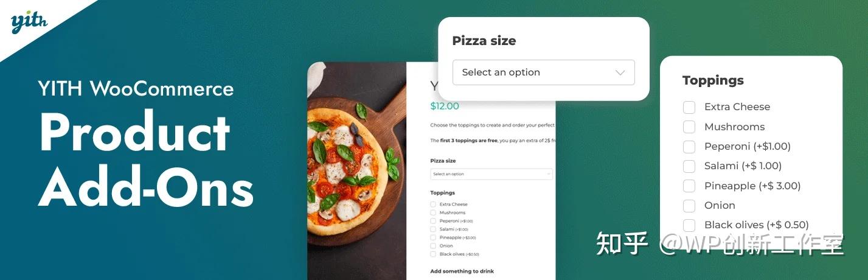The width and height of the screenshot is (868, 280).
Task: Click the pizza product image
Action: (356, 171)
